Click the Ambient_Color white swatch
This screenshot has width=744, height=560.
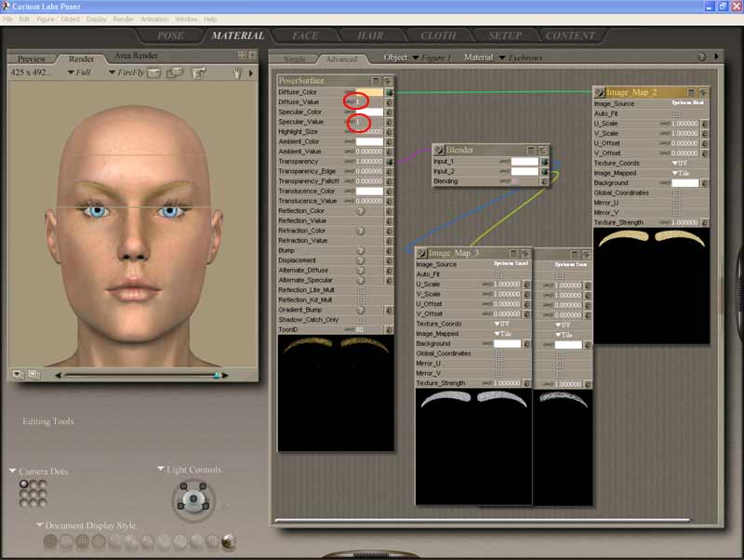(x=368, y=141)
